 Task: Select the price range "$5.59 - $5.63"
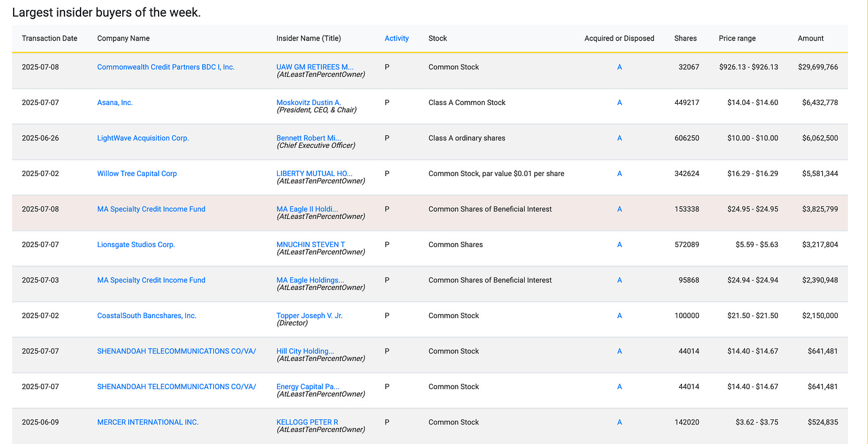tap(757, 245)
